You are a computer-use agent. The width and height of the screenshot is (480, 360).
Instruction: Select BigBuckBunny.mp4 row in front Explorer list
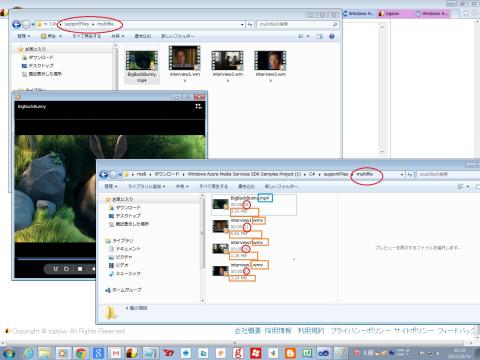click(x=254, y=205)
